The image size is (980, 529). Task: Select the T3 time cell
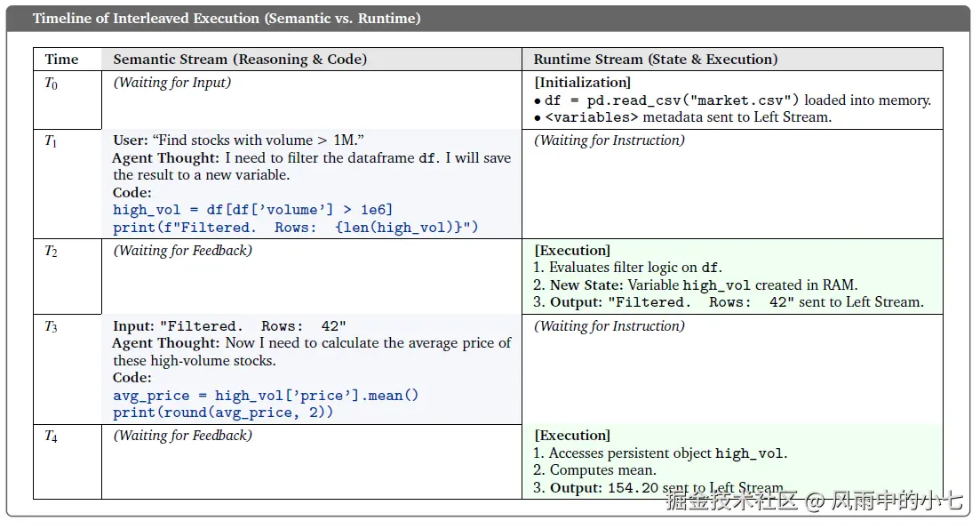click(52, 327)
